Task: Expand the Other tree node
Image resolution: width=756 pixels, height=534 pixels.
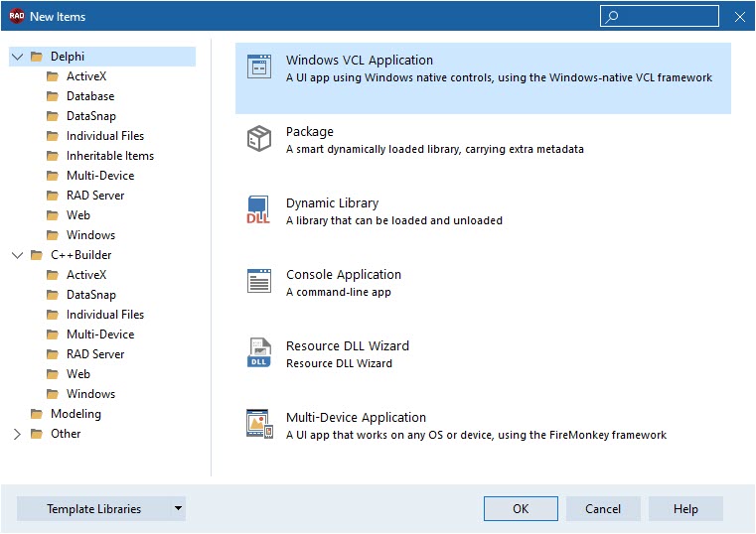Action: coord(17,434)
